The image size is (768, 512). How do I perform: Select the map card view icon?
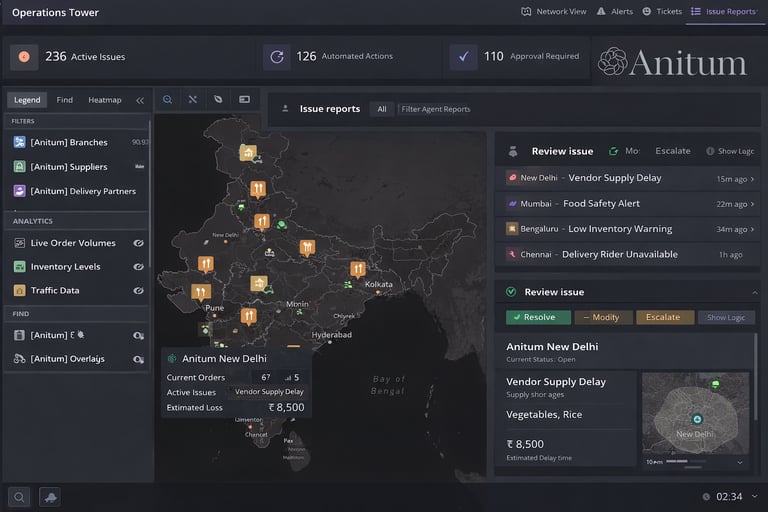click(x=244, y=99)
